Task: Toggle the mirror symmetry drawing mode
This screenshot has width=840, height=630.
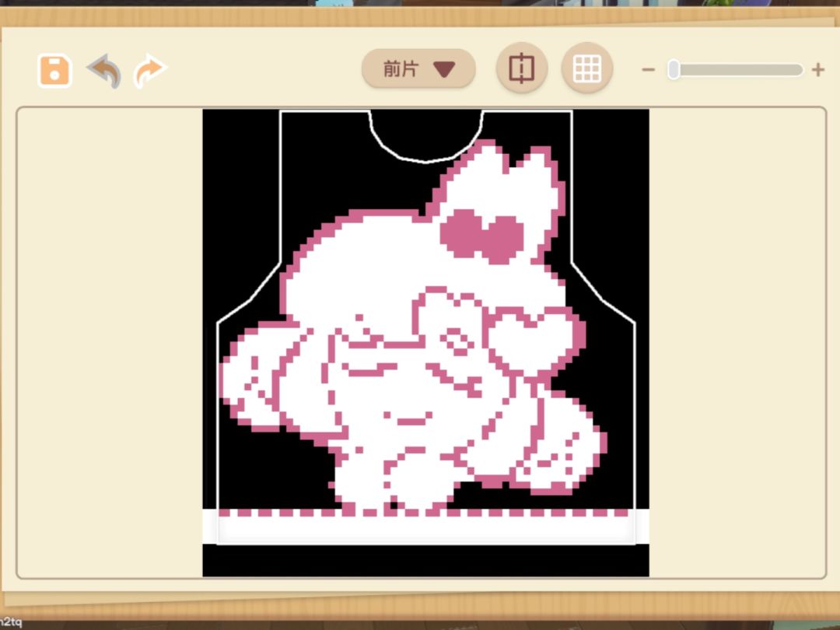Action: (x=522, y=68)
